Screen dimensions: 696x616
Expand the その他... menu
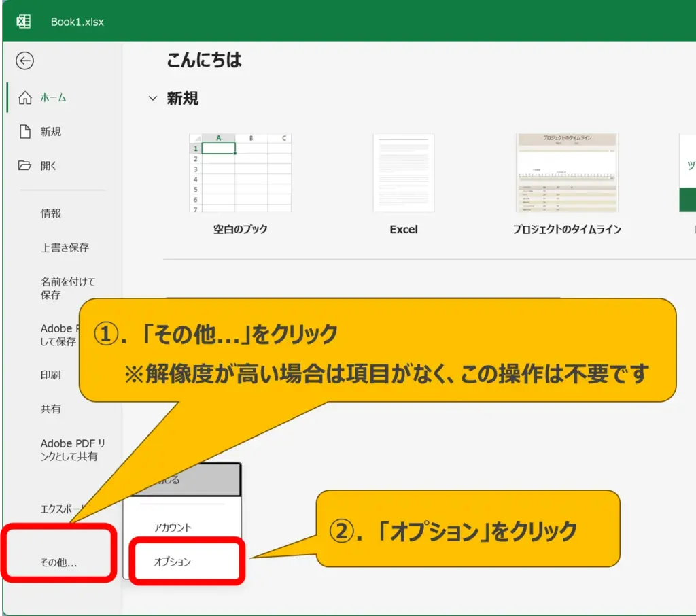coord(58,562)
